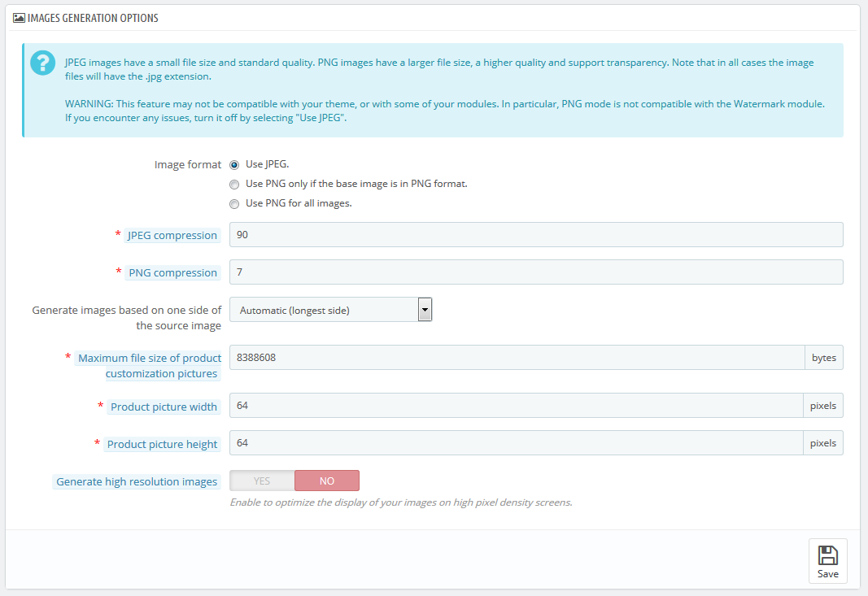
Task: Click the PNG compression label
Action: click(x=172, y=273)
